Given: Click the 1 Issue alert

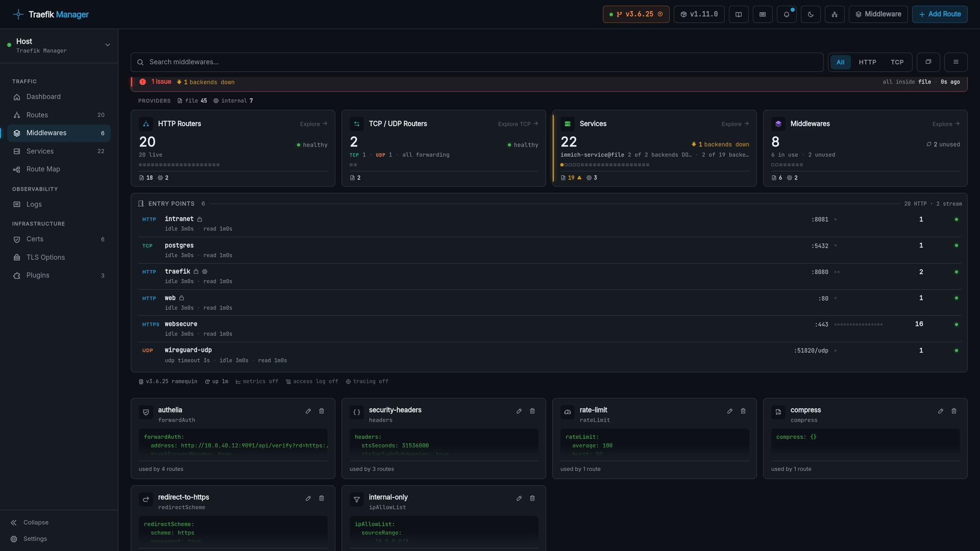Looking at the screenshot, I should click(156, 82).
